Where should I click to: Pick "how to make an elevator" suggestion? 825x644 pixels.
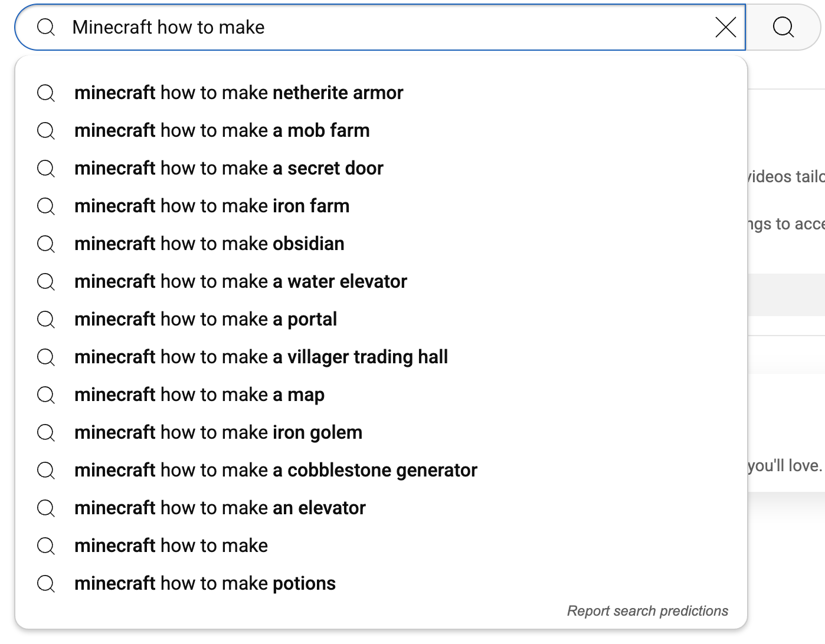[220, 508]
